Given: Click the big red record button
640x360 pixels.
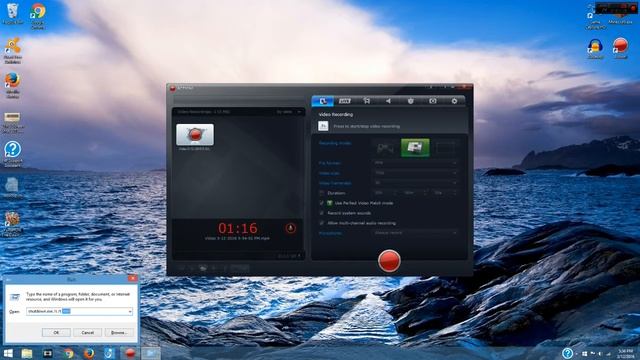Looking at the screenshot, I should (389, 260).
